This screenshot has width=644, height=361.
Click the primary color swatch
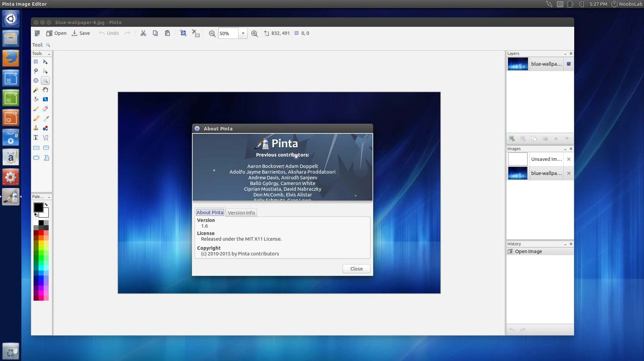38,207
